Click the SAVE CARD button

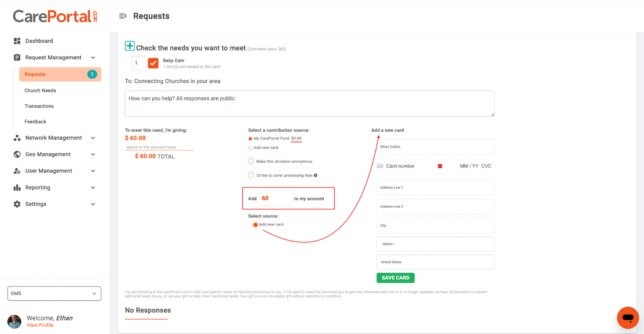395,277
